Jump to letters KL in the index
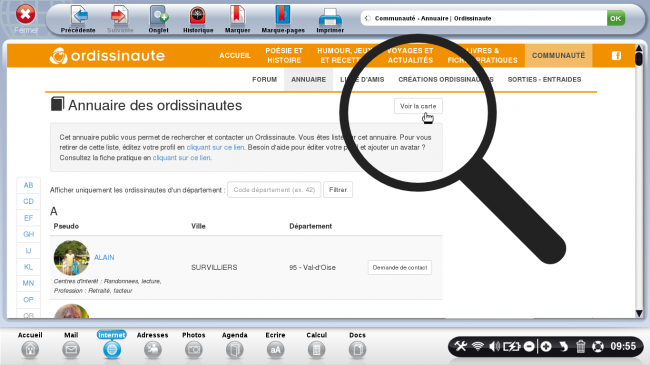Screen dimensions: 650x365 [28, 267]
